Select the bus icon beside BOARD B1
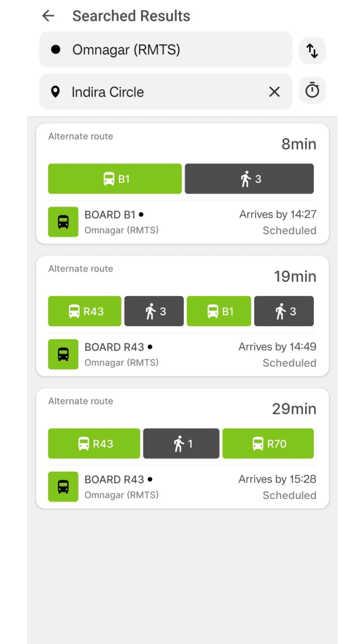The image size is (362, 644). [63, 222]
